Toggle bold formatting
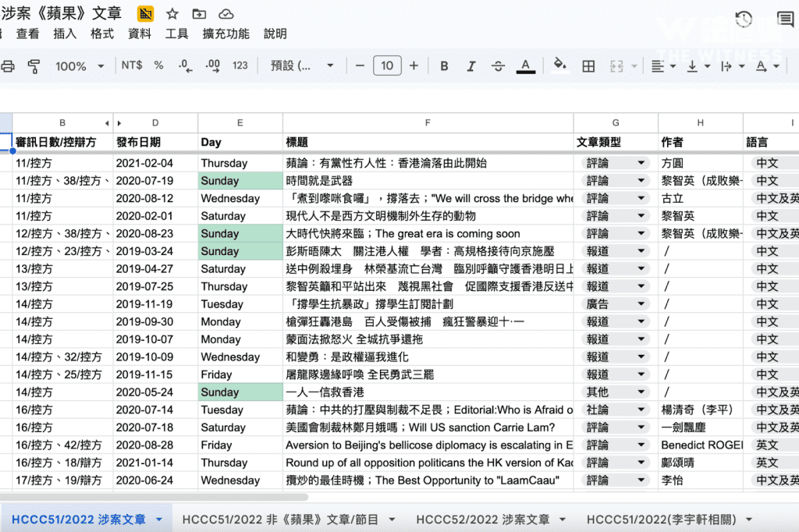Viewport: 799px width, 532px height. pyautogui.click(x=444, y=66)
